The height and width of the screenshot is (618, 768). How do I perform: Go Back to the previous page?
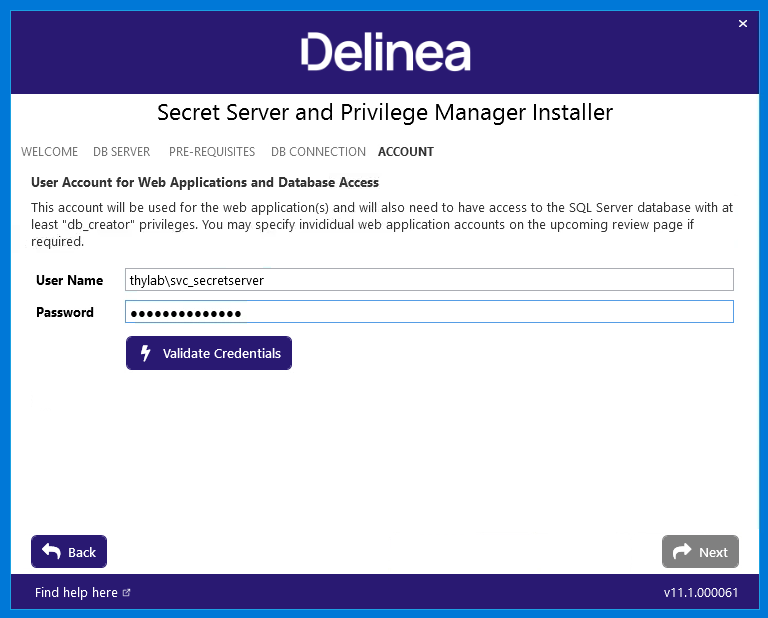69,551
